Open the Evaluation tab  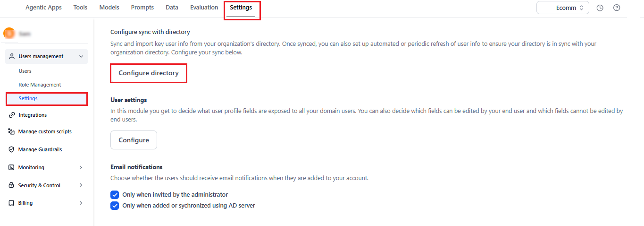[x=204, y=8]
